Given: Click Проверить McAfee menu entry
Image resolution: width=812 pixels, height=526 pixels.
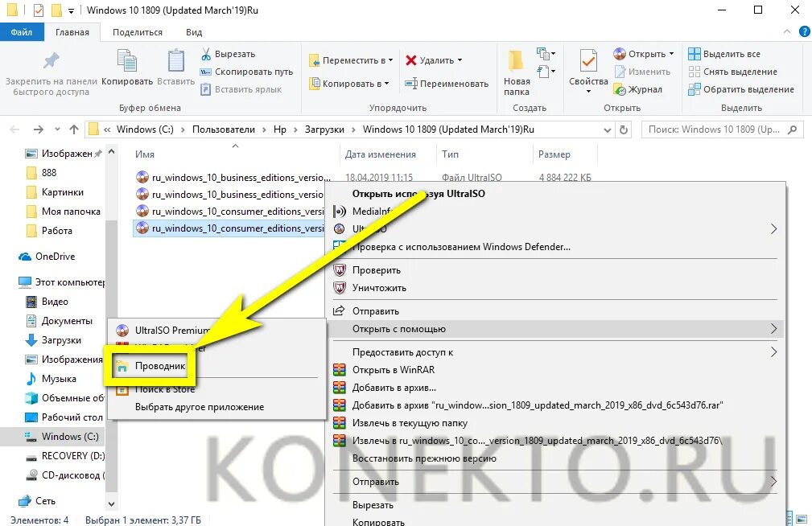Looking at the screenshot, I should pos(376,270).
